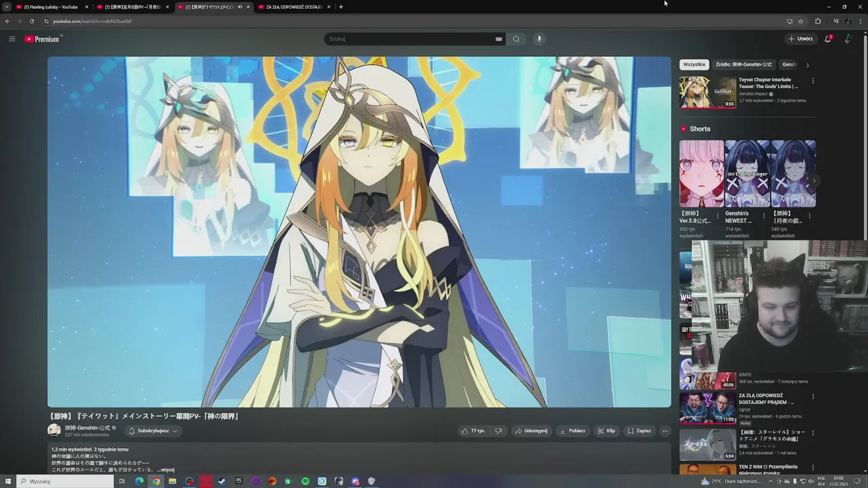
Task: Reload the current page
Action: click(31, 21)
